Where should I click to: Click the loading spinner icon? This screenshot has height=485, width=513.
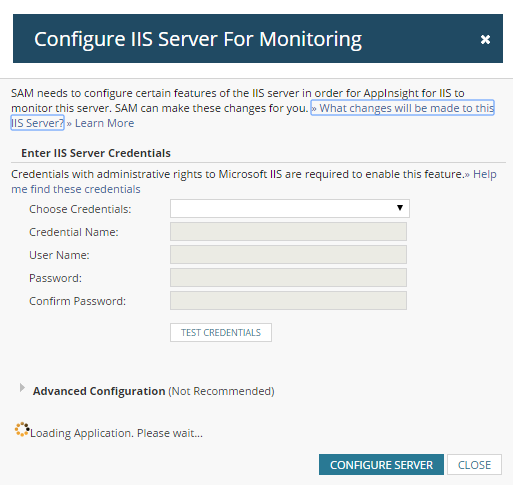[22, 429]
